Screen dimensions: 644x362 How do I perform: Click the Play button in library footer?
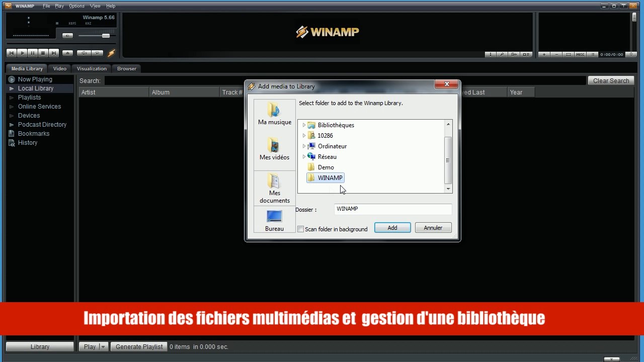[90, 347]
